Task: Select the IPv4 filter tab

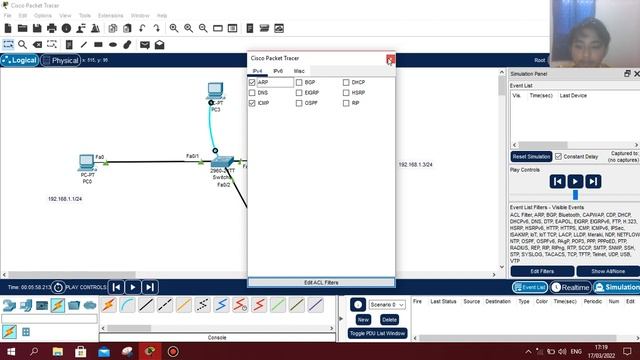Action: [x=257, y=71]
